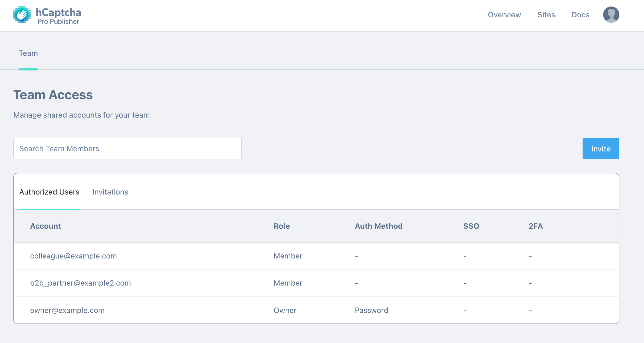Click the Password auth method for owner
Viewport: 644px width, 343px height.
[x=371, y=310]
